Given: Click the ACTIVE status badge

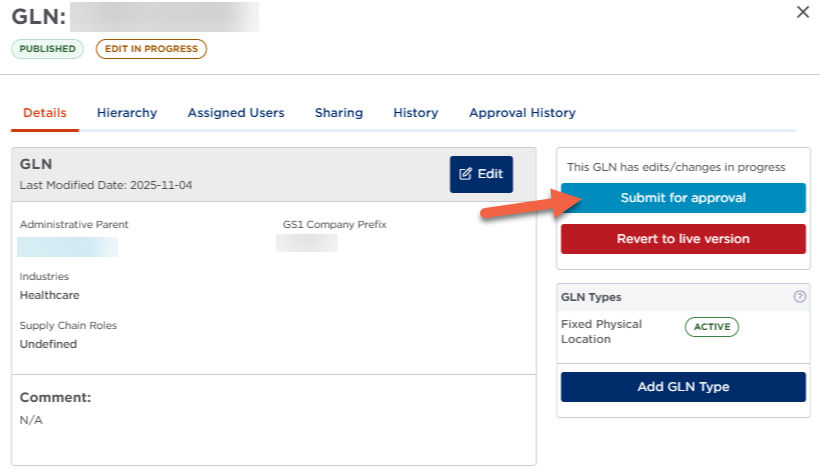Looking at the screenshot, I should 711,327.
